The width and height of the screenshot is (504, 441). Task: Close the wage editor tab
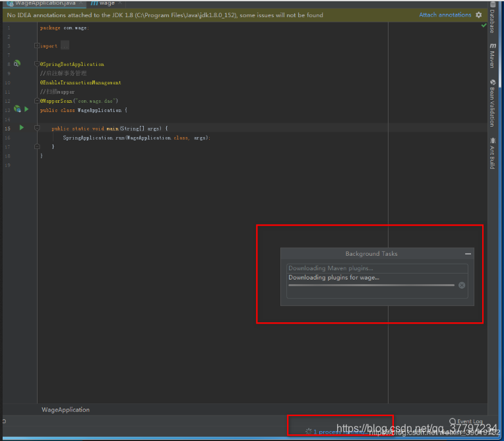(x=120, y=3)
